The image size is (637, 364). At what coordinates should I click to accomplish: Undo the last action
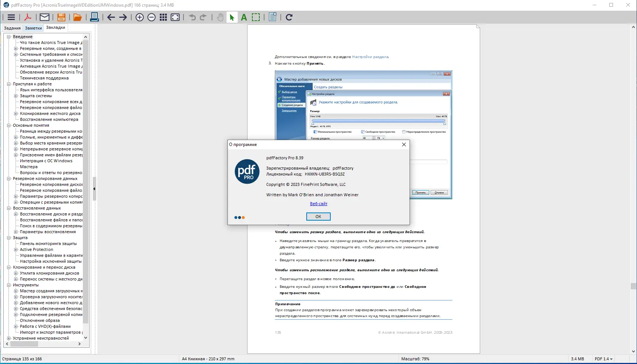pos(192,17)
